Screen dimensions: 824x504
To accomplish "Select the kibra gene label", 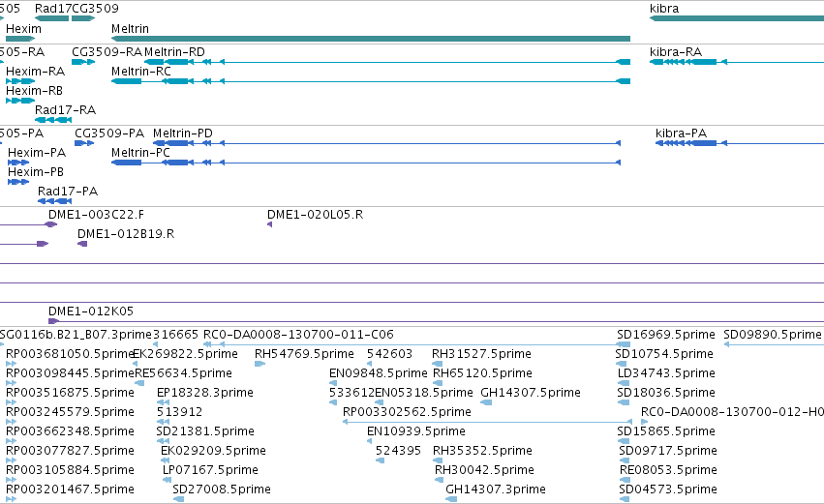I will click(x=663, y=9).
